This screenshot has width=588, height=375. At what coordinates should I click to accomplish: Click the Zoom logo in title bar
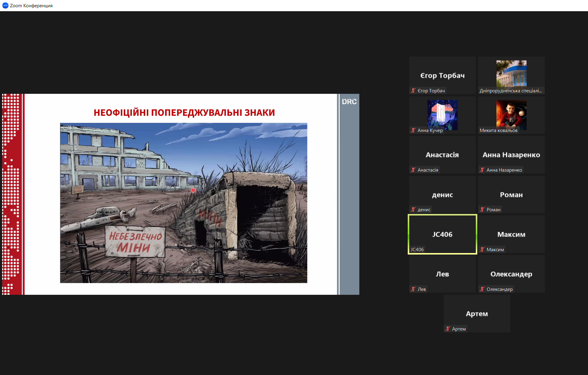[x=5, y=5]
